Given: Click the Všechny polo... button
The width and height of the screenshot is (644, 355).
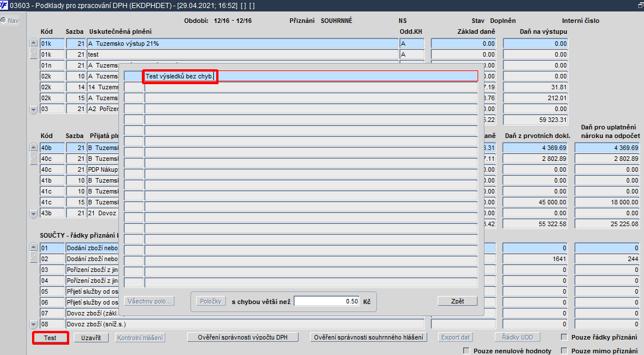Looking at the screenshot, I should [149, 301].
